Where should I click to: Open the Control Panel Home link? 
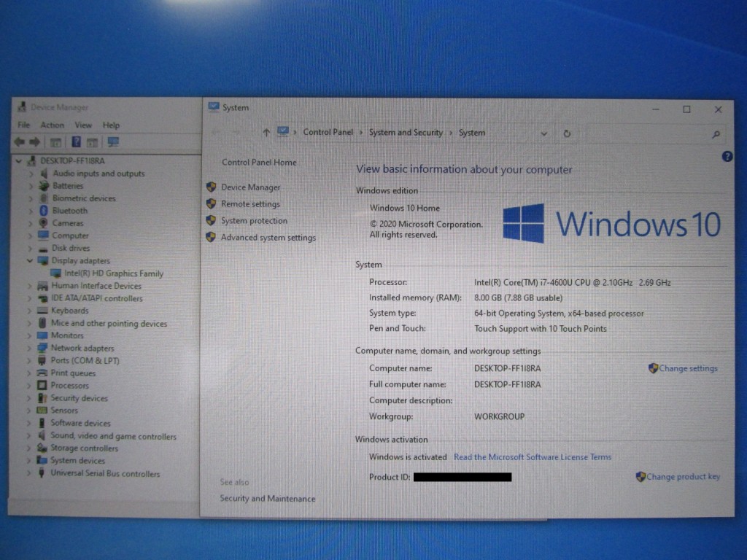[259, 163]
